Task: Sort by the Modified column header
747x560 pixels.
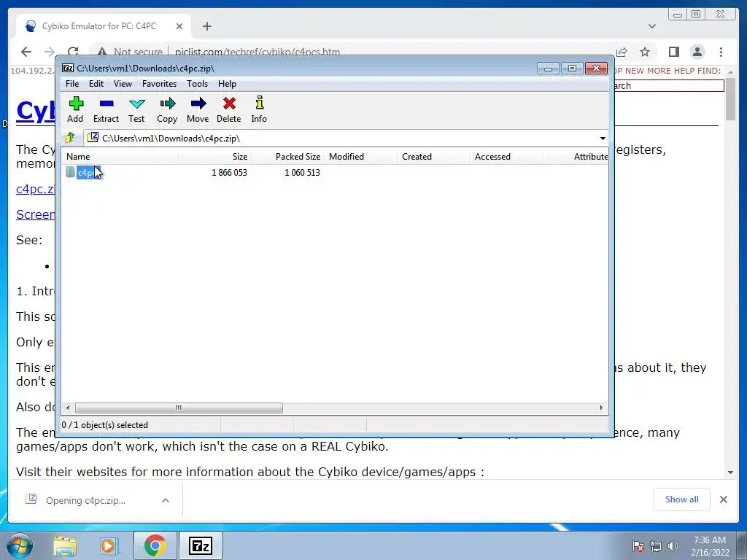Action: click(x=360, y=157)
